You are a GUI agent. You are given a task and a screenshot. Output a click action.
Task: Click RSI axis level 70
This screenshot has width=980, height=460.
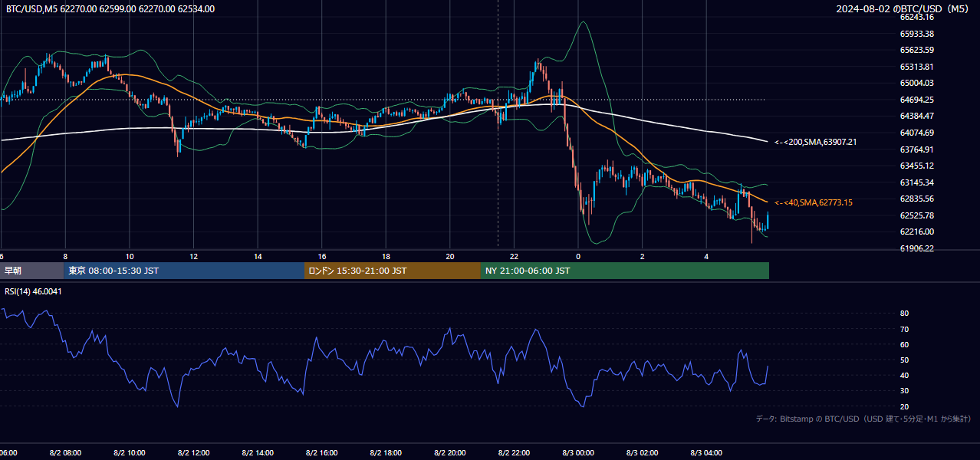tap(904, 329)
